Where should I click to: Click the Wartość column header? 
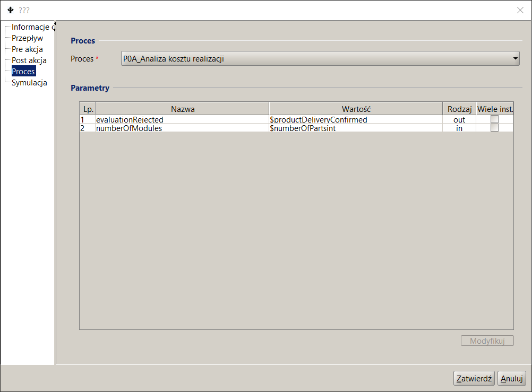[356, 109]
